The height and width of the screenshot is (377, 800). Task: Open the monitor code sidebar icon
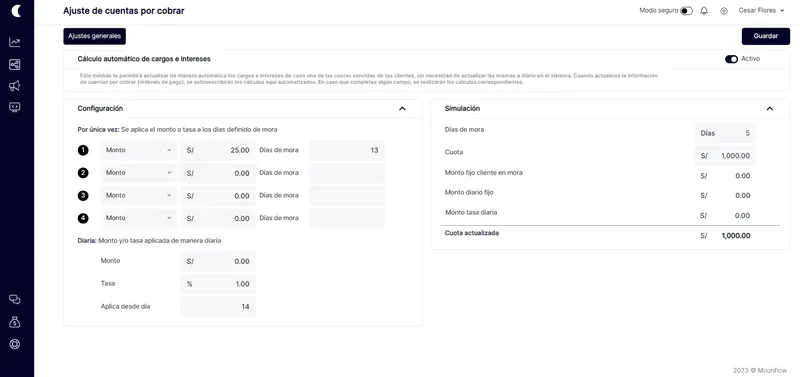[15, 107]
